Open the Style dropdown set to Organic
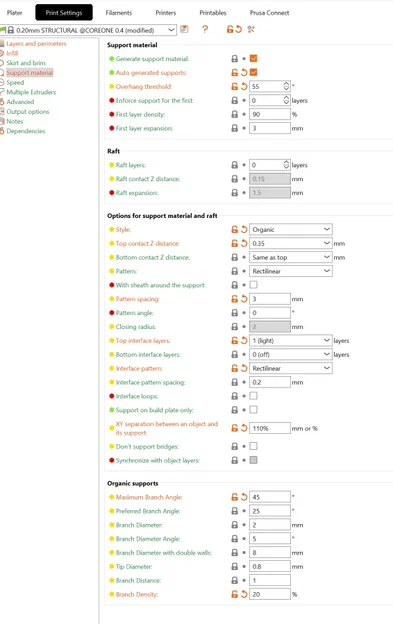 291,230
